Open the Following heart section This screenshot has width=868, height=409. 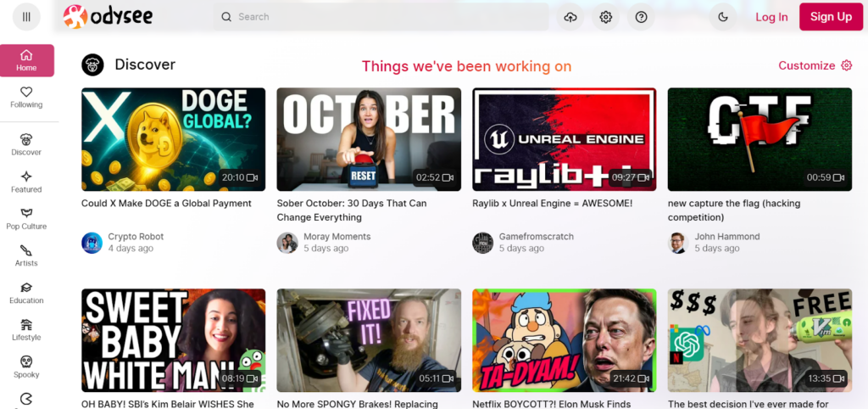pyautogui.click(x=26, y=97)
